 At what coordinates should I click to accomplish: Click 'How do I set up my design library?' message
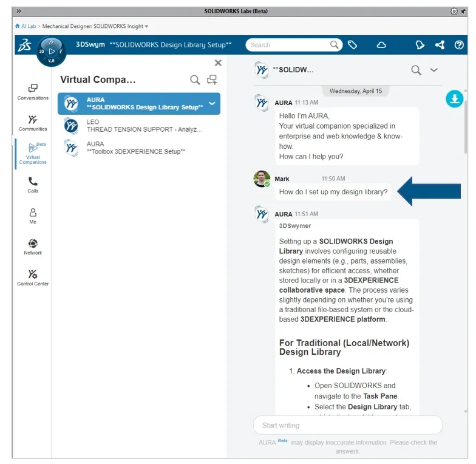pos(333,192)
